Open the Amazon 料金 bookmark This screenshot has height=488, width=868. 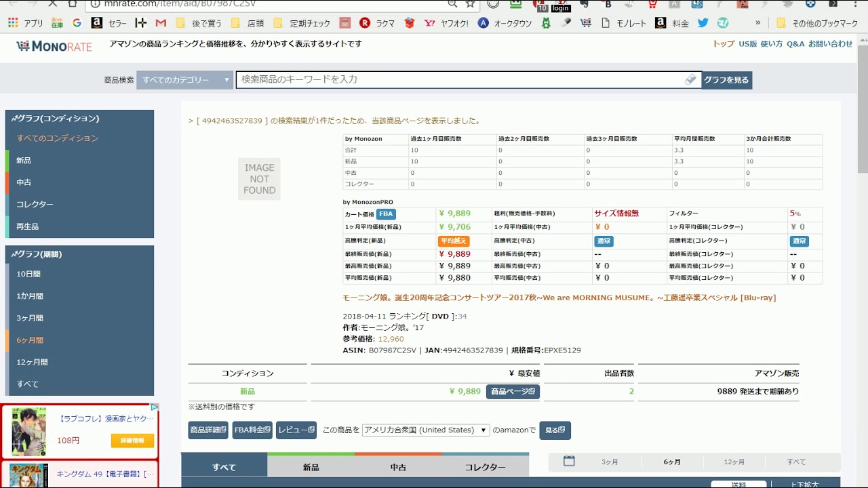(672, 23)
